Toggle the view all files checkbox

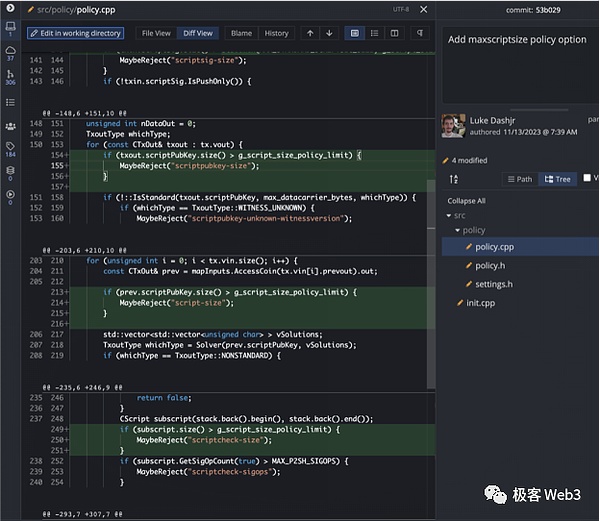pos(587,178)
